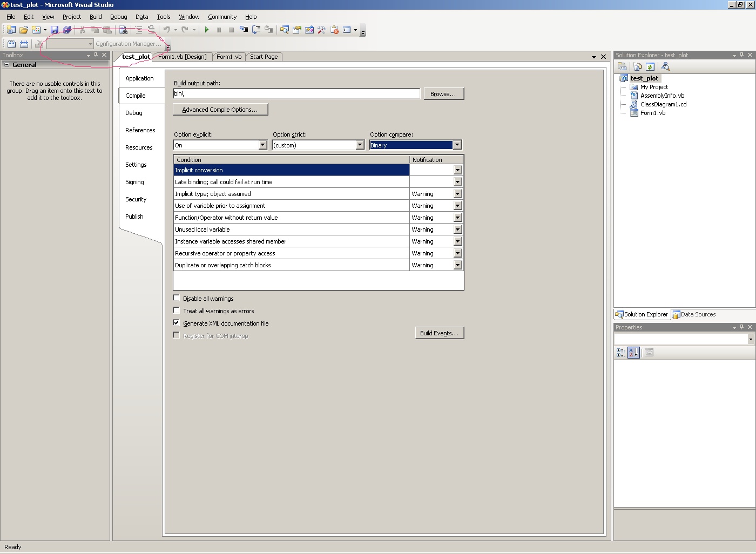Open the Option explicit dropdown

point(262,145)
